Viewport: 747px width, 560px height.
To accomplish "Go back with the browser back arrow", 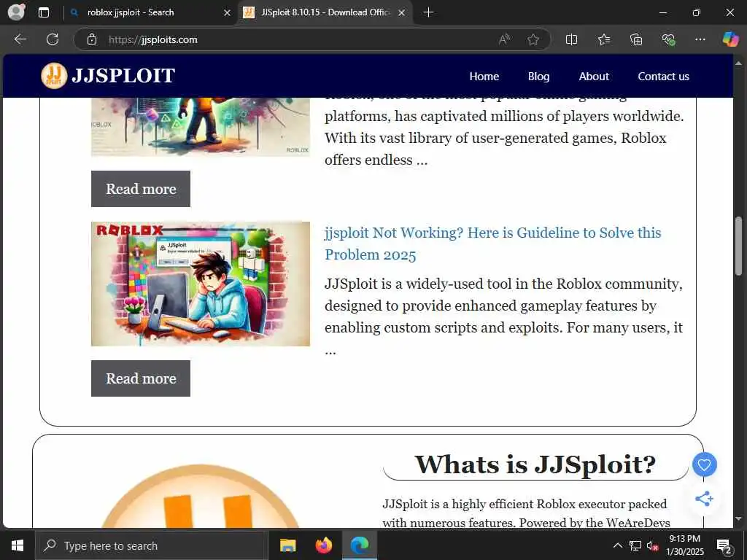I will coord(20,39).
